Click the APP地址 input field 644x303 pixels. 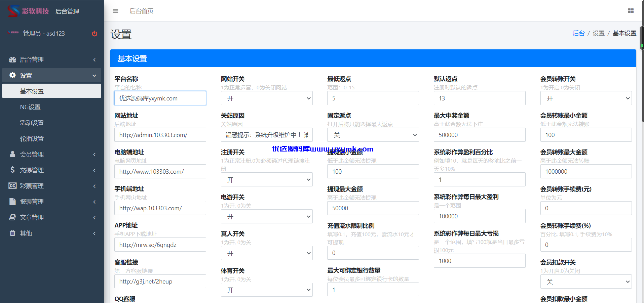coord(160,245)
